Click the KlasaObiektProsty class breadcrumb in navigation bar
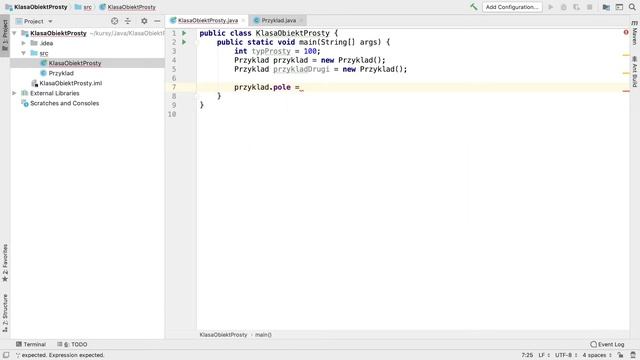 point(128,7)
